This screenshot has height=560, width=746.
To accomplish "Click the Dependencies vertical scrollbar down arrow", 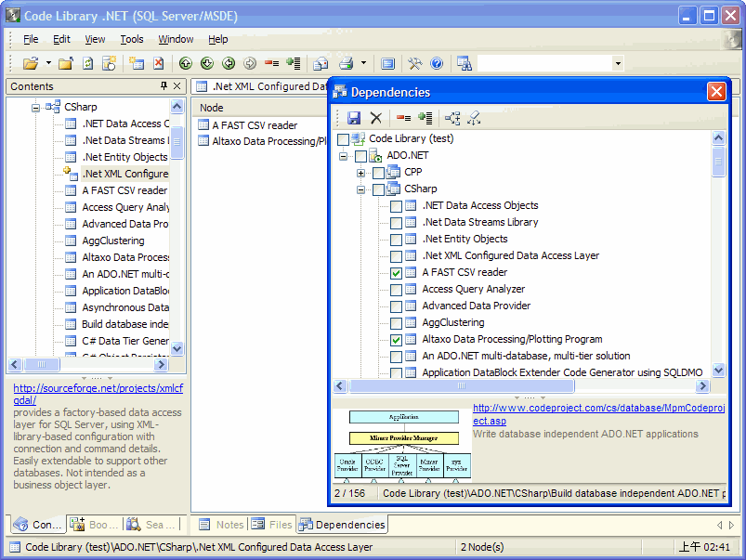I will [718, 370].
